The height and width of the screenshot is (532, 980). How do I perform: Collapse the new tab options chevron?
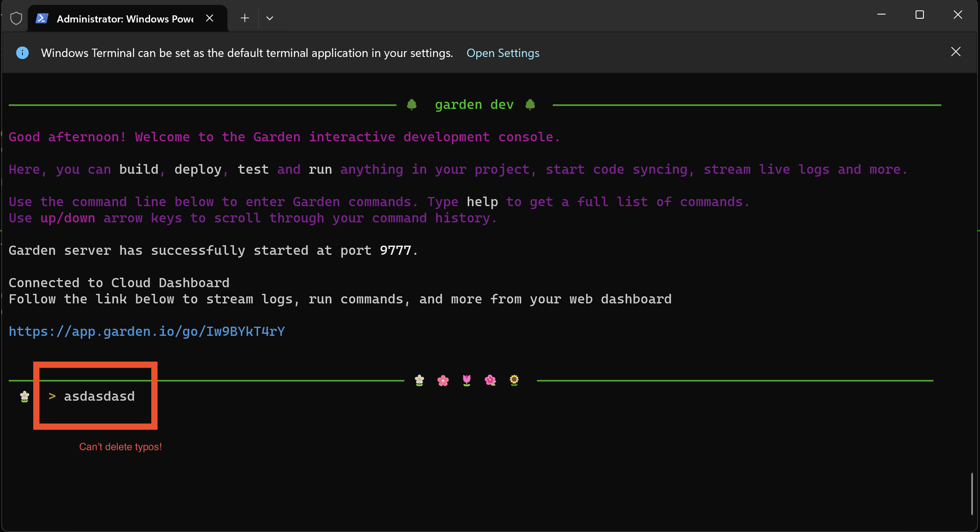click(x=269, y=18)
